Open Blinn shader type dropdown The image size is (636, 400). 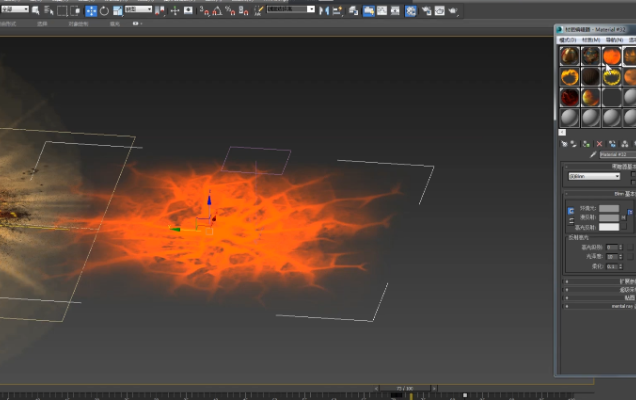pyautogui.click(x=594, y=176)
